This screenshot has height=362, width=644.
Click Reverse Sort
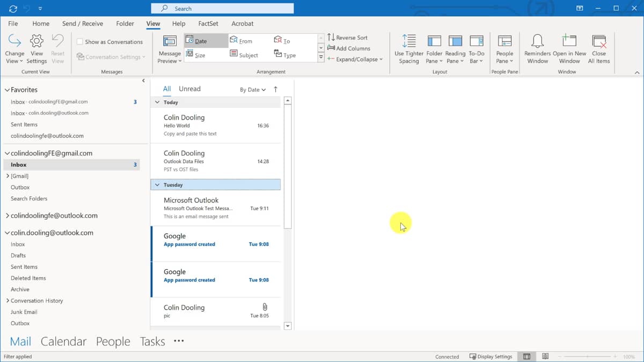348,38
